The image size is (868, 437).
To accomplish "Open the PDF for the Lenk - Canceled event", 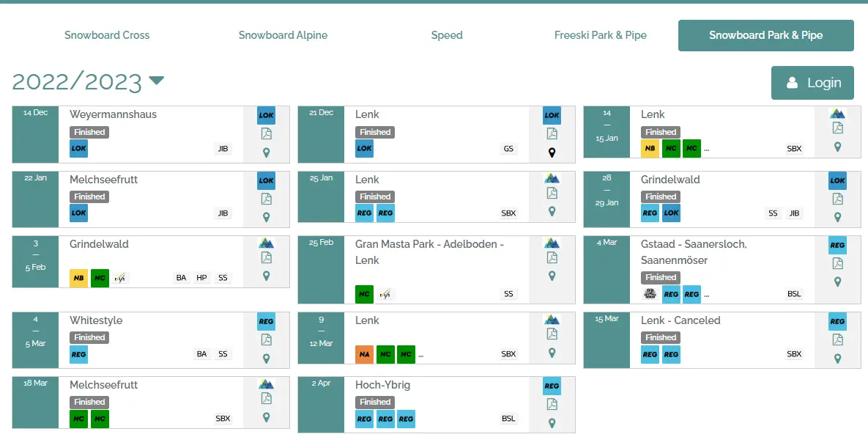I will point(837,339).
